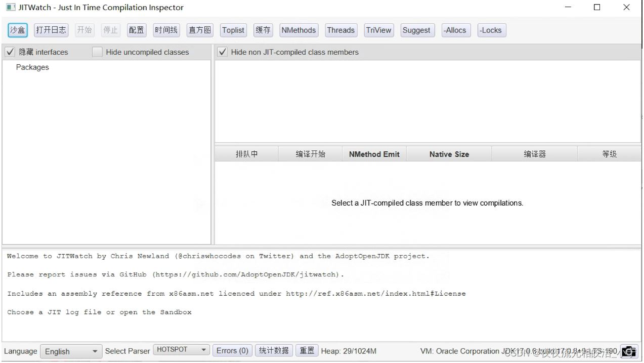
Task: Show the 时间线 timeline
Action: coord(166,30)
